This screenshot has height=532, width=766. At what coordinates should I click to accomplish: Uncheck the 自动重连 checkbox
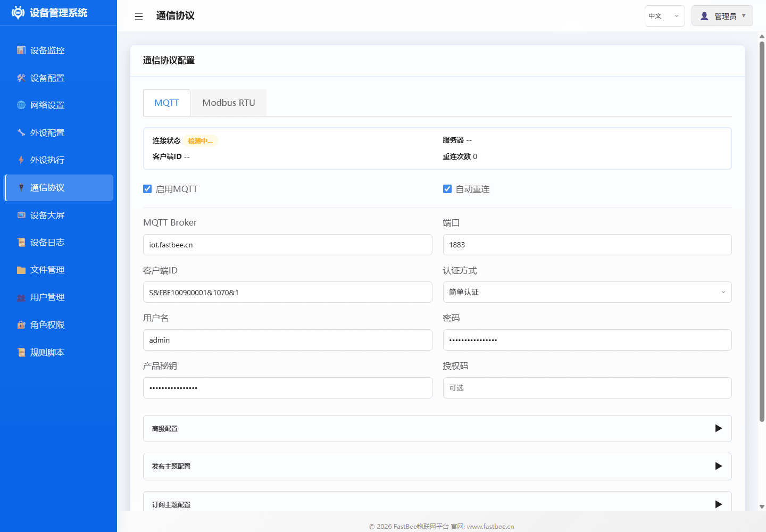point(447,189)
